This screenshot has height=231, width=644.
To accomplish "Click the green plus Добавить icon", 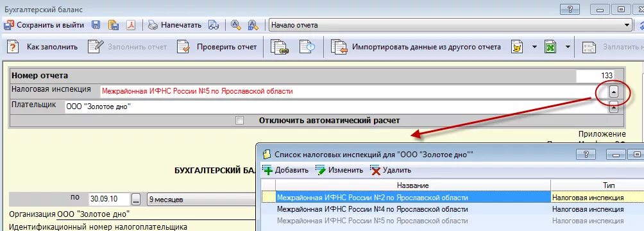I will [x=267, y=170].
